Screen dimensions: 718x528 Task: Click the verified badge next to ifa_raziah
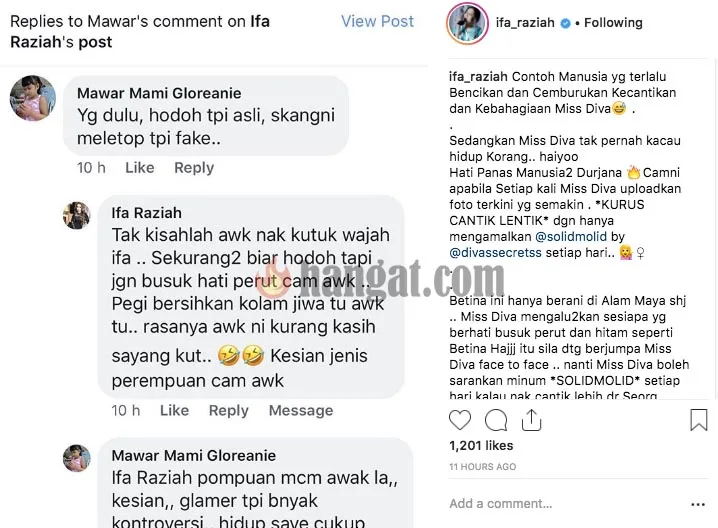566,23
